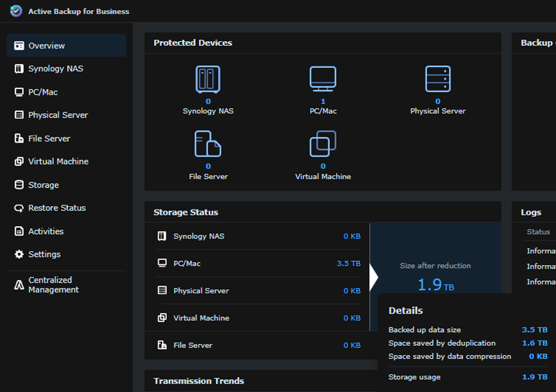Open Activities from the sidebar
556x392 pixels.
[46, 231]
